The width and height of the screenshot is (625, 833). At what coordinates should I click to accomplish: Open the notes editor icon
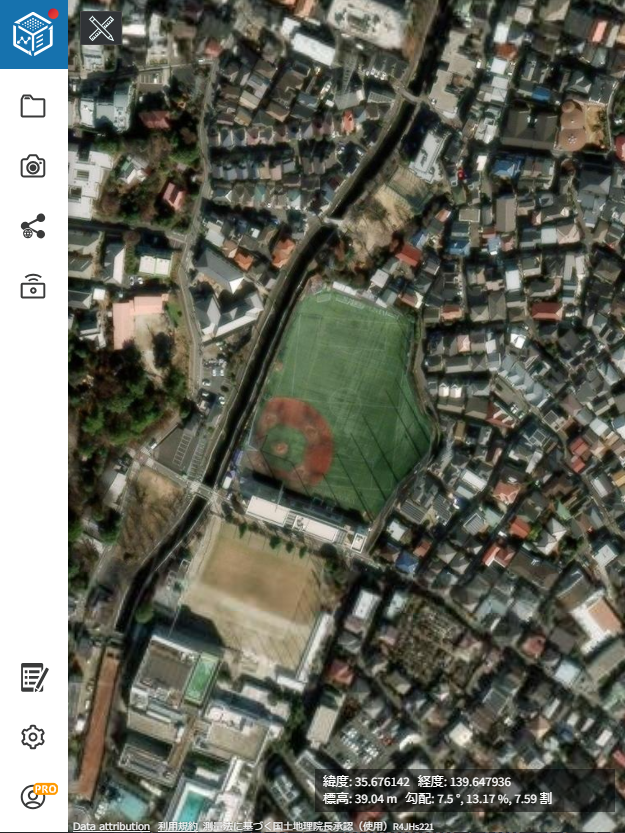[x=34, y=677]
